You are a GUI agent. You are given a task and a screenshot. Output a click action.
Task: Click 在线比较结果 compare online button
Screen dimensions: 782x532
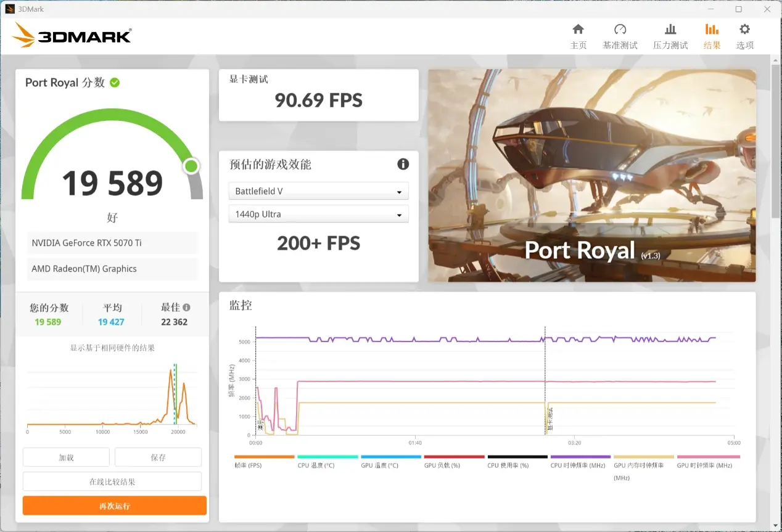click(x=112, y=481)
